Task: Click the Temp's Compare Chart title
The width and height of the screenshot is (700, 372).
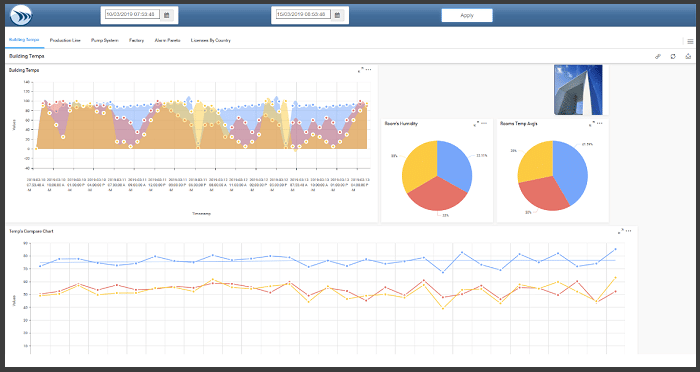Action: (x=31, y=231)
